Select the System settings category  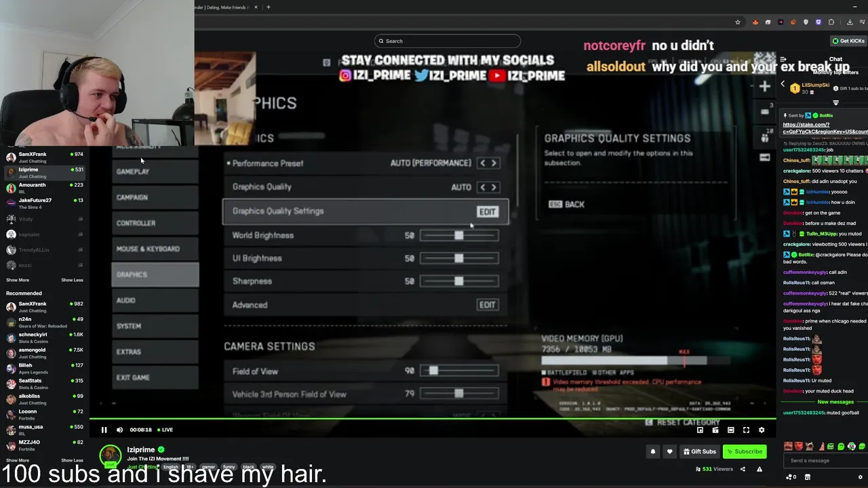click(155, 326)
